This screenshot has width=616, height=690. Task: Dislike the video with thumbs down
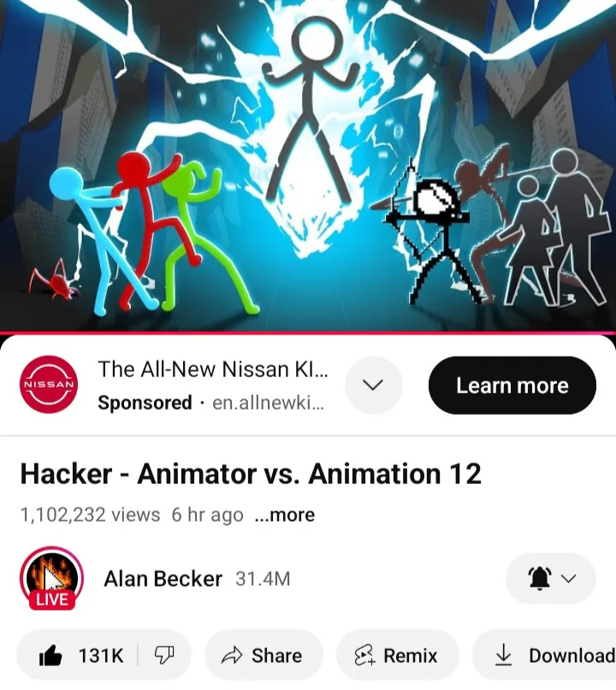pos(164,655)
